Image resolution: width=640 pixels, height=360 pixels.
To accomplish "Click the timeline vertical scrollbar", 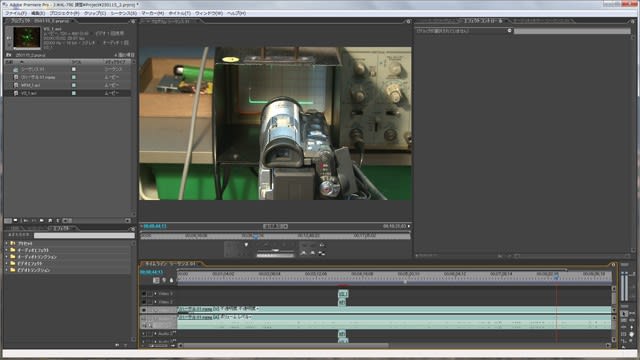I will click(614, 298).
